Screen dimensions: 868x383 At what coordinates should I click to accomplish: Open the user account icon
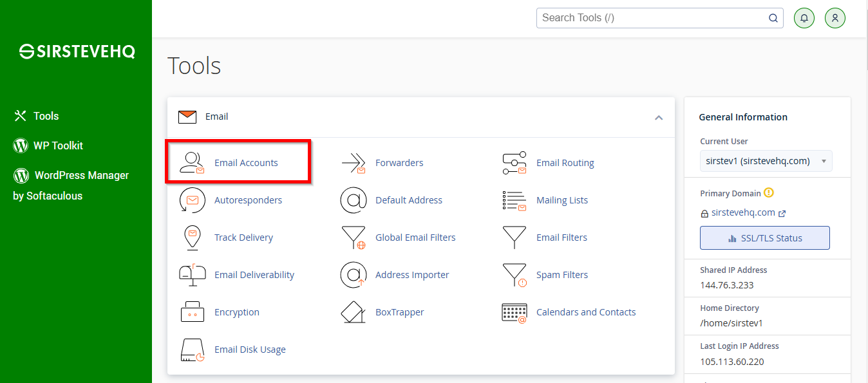tap(835, 18)
